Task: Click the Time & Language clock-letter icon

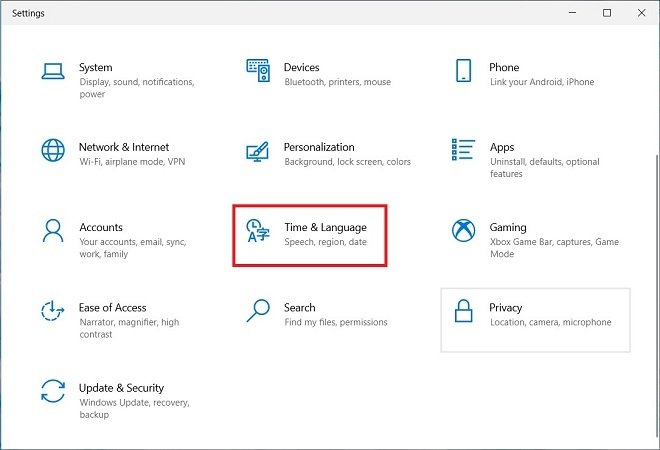Action: (x=258, y=231)
